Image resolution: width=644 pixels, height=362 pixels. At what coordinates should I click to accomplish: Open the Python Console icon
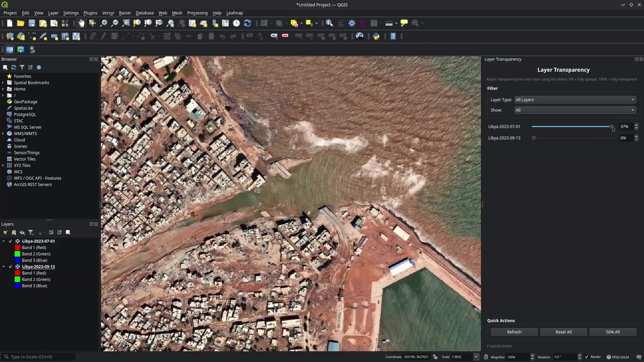pyautogui.click(x=376, y=36)
